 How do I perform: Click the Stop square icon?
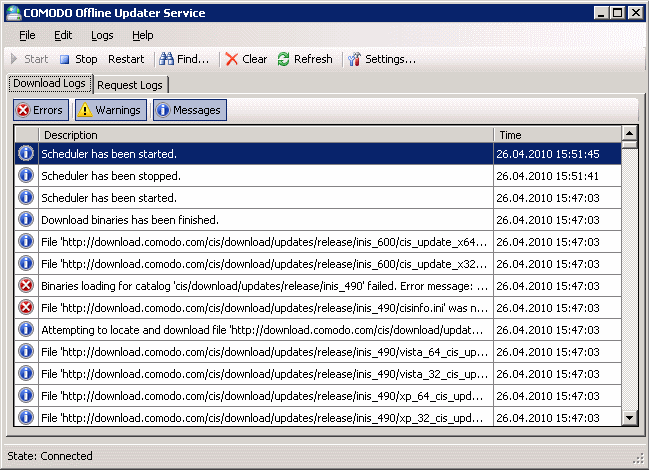pos(64,60)
